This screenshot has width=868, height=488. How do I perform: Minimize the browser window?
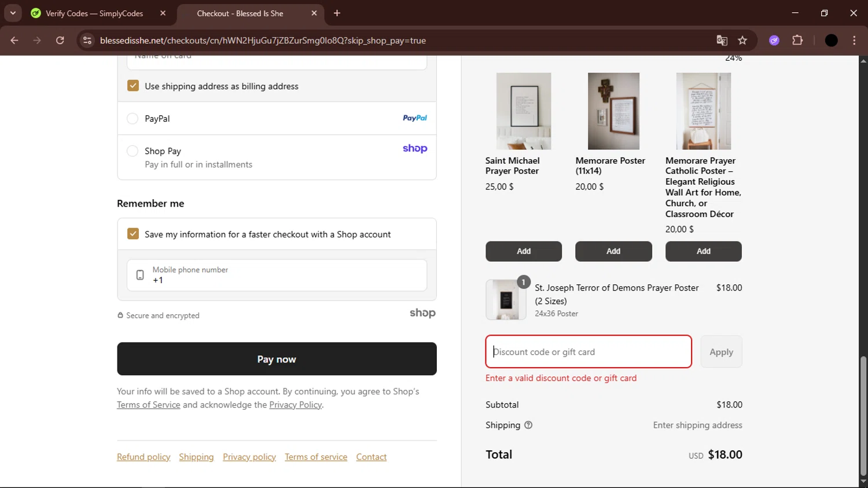795,13
